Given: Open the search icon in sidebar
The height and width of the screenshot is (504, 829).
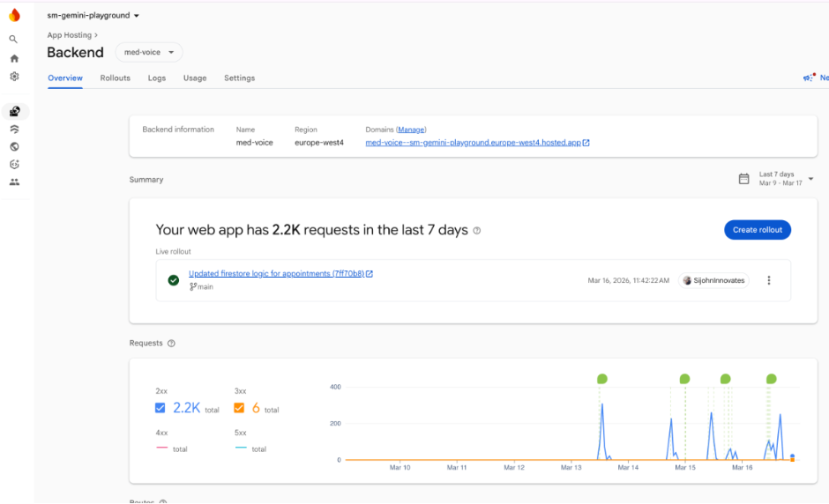Looking at the screenshot, I should [14, 39].
